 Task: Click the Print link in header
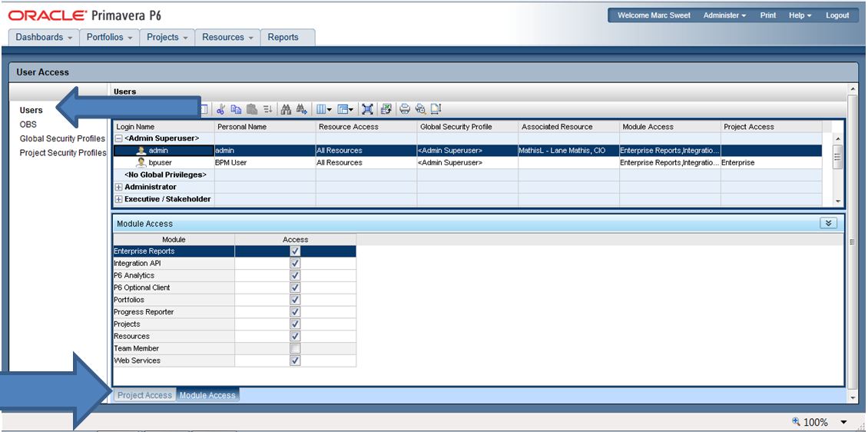point(768,15)
